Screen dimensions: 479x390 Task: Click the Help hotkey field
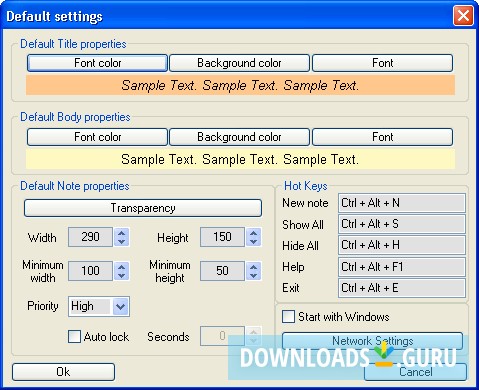tap(402, 267)
